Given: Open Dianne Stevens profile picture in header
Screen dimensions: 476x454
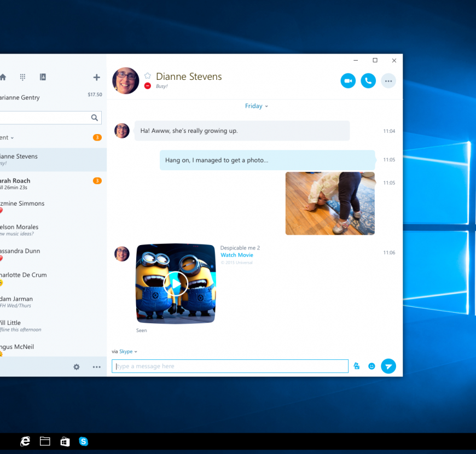Looking at the screenshot, I should tap(126, 81).
